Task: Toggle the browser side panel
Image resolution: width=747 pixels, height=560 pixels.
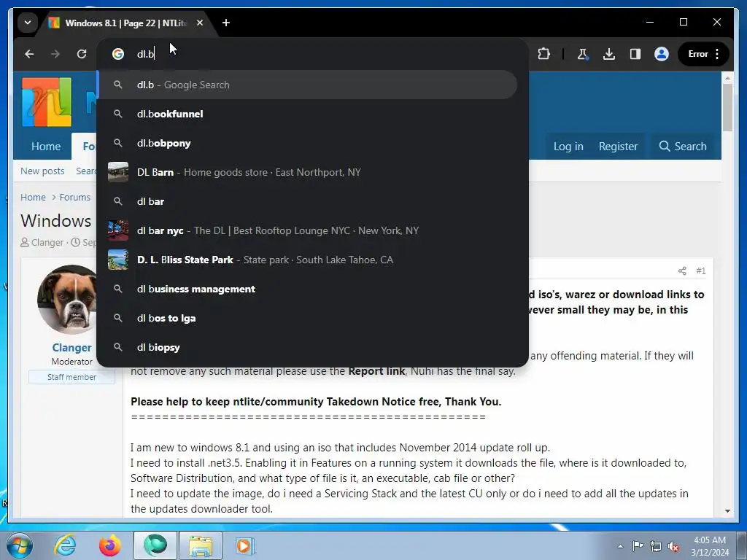Action: pyautogui.click(x=635, y=54)
